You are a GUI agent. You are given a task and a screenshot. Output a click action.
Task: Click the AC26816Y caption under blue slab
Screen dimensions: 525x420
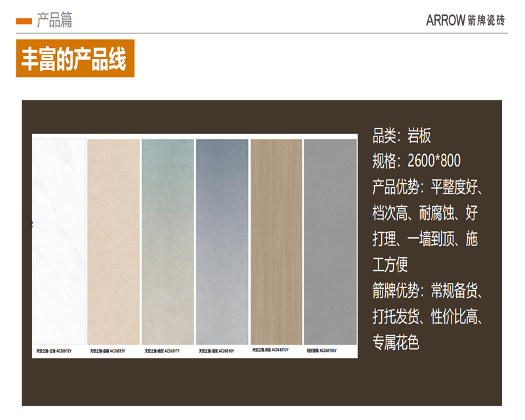217,352
